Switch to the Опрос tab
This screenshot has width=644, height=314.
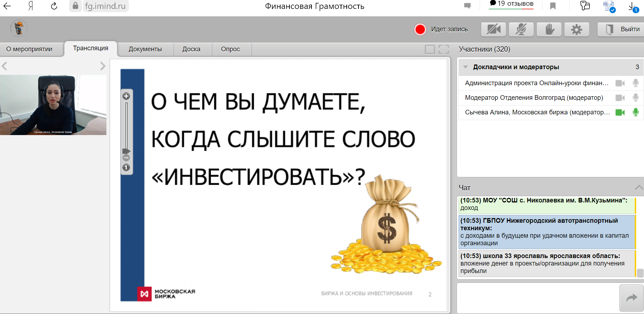230,49
